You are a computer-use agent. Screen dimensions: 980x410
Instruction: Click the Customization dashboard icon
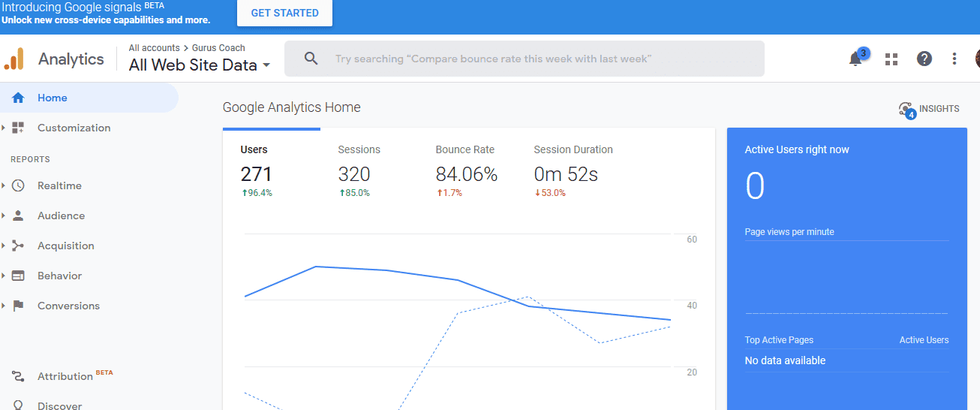pyautogui.click(x=18, y=128)
